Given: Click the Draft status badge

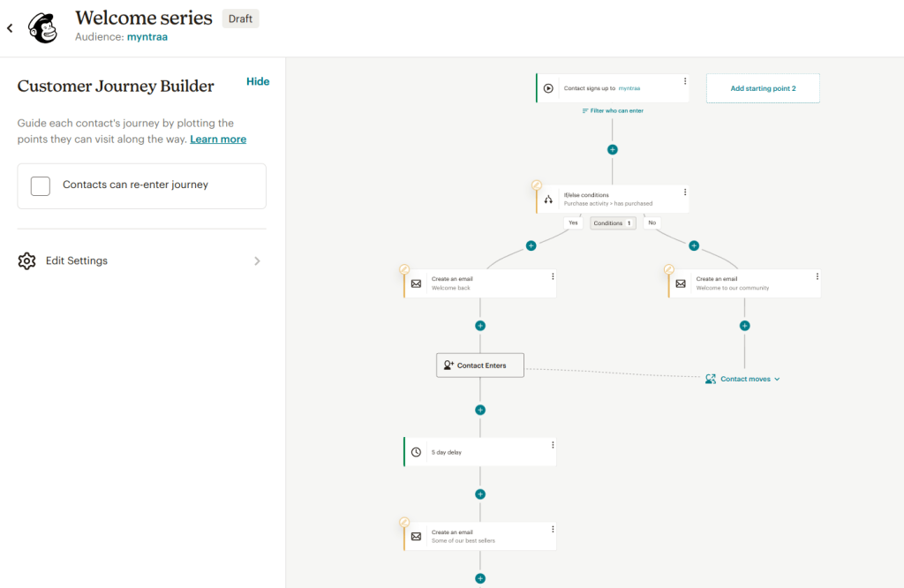Looking at the screenshot, I should click(x=240, y=19).
